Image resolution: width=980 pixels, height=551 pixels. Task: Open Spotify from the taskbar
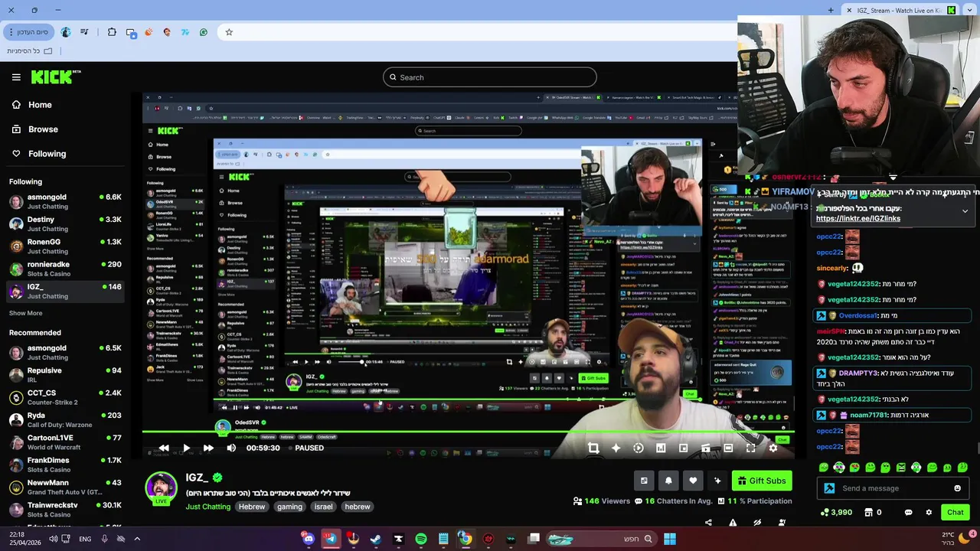pos(421,539)
